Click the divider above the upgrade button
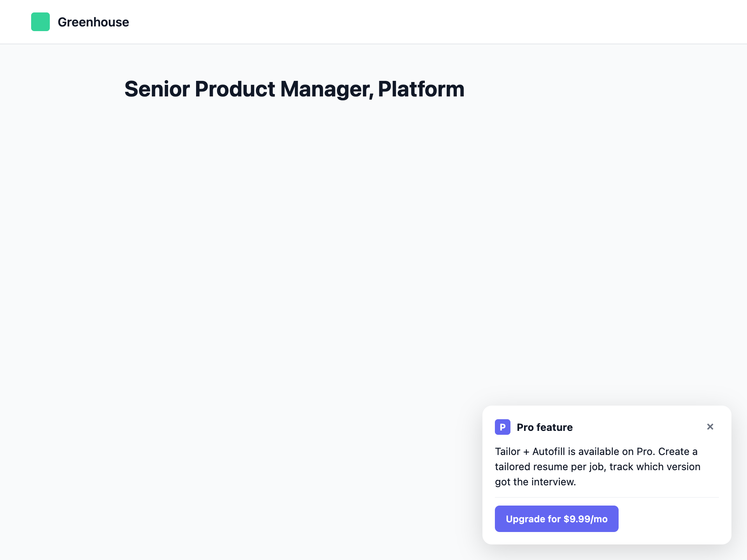The width and height of the screenshot is (747, 560). (x=607, y=498)
